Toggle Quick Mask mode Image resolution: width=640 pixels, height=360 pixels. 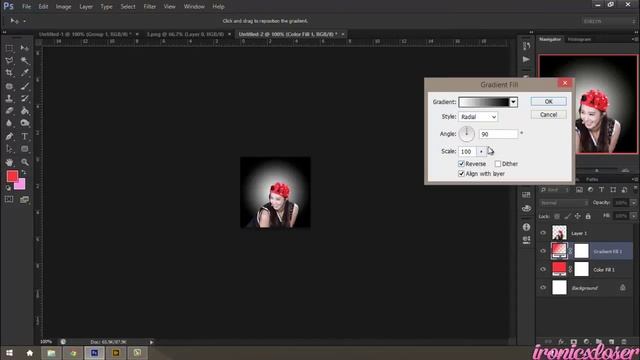9,200
